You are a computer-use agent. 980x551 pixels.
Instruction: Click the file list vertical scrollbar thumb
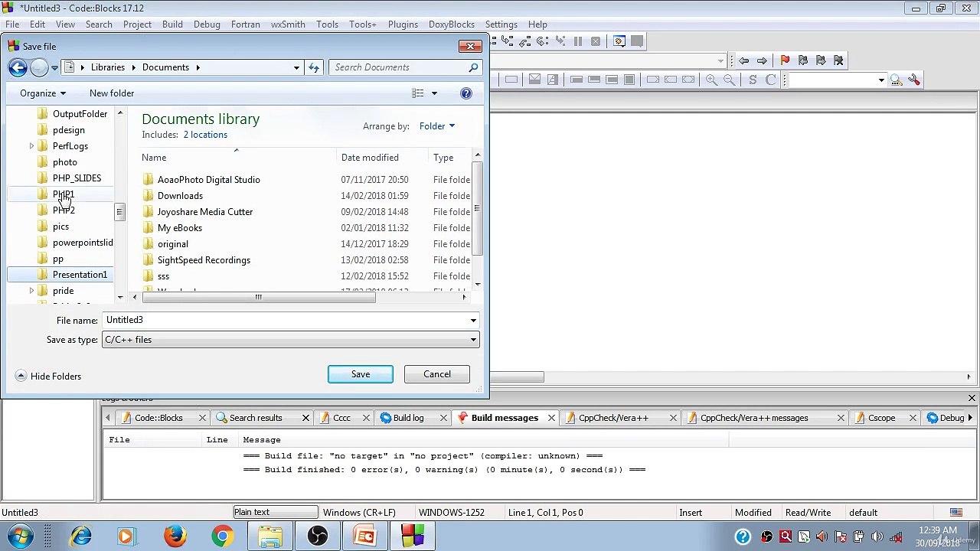478,208
